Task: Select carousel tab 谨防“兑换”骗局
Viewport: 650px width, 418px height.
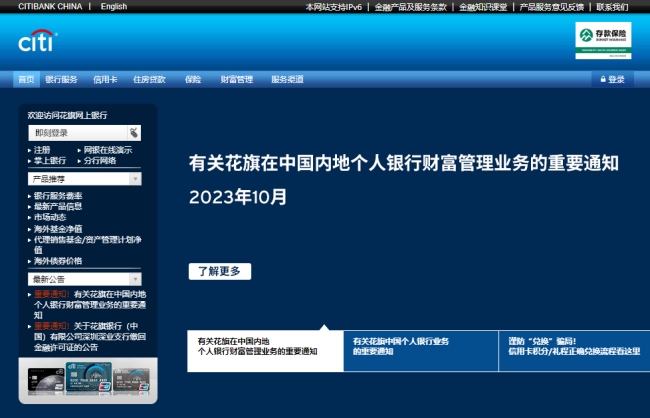Action: pos(574,351)
